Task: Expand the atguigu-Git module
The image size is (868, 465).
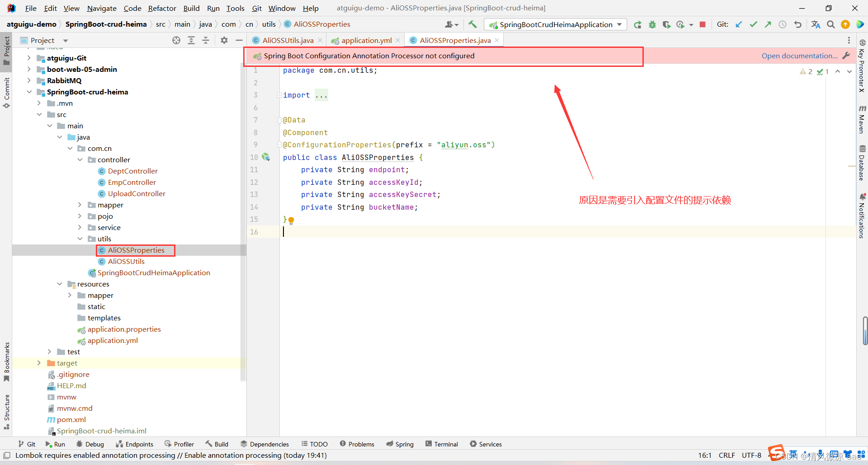Action: tap(29, 58)
